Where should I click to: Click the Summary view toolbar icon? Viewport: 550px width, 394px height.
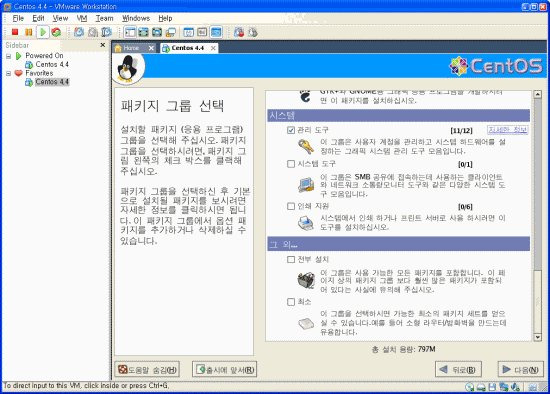pos(189,32)
